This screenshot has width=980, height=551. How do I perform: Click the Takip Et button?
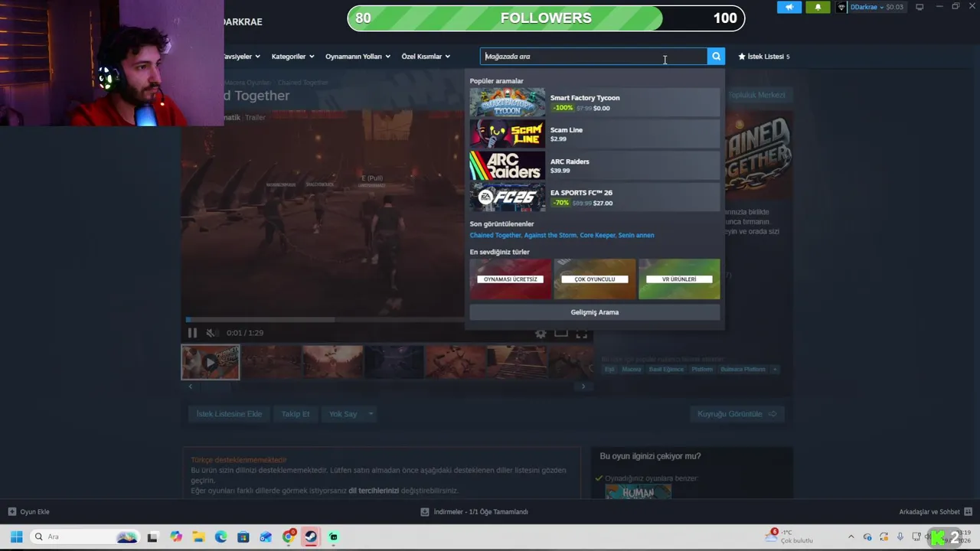pos(296,414)
